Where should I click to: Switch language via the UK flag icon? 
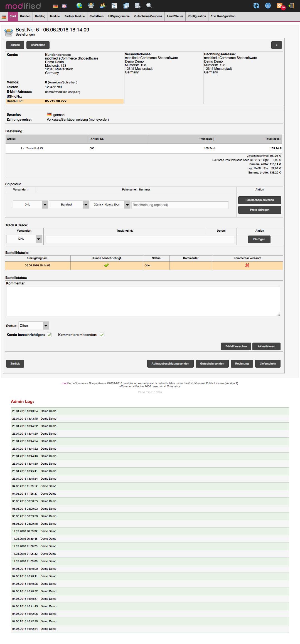pos(64,6)
